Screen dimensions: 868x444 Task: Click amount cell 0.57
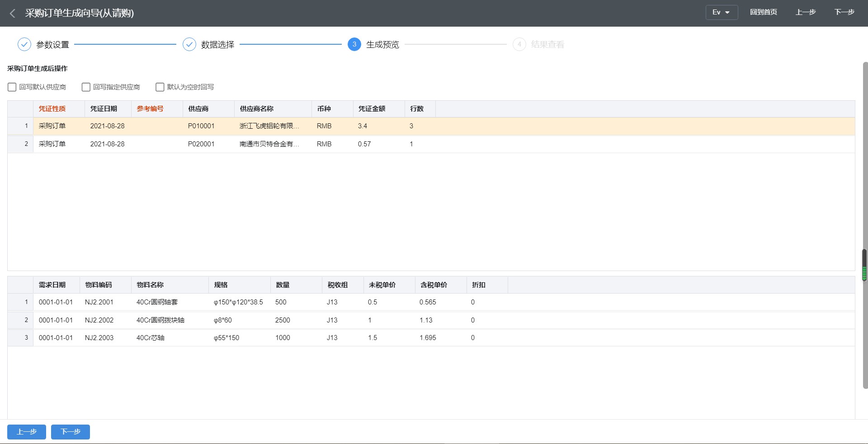point(364,144)
